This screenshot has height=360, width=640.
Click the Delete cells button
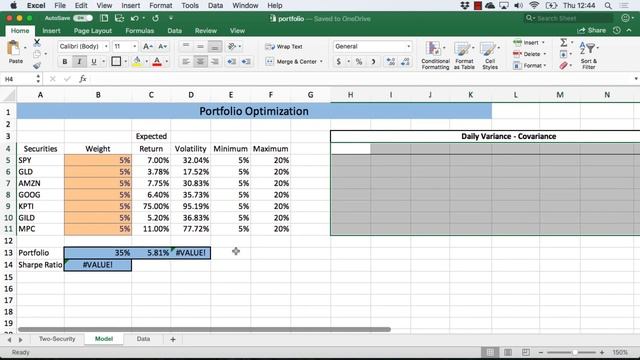528,54
